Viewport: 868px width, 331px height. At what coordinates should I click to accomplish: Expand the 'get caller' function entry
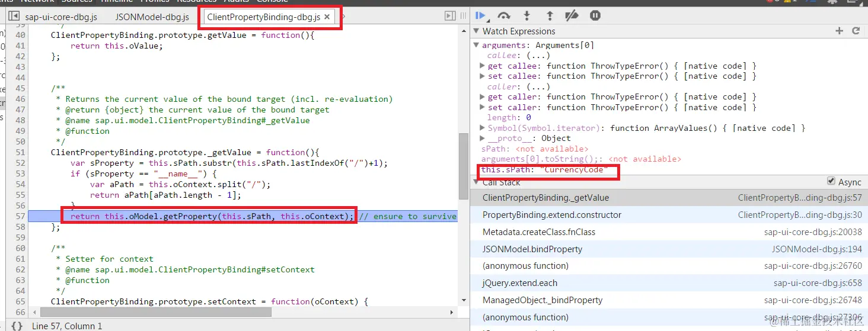click(x=483, y=97)
